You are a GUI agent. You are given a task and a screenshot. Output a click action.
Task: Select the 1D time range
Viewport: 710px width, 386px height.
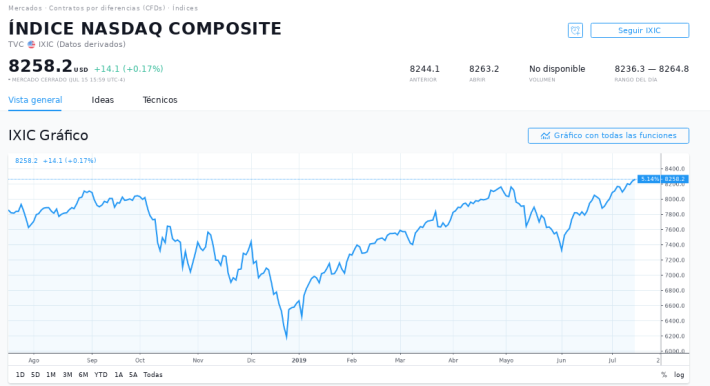pos(20,375)
